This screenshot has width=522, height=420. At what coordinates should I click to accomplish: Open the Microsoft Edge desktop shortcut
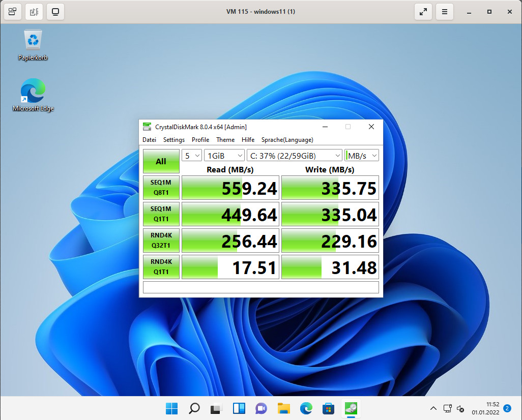[x=33, y=95]
